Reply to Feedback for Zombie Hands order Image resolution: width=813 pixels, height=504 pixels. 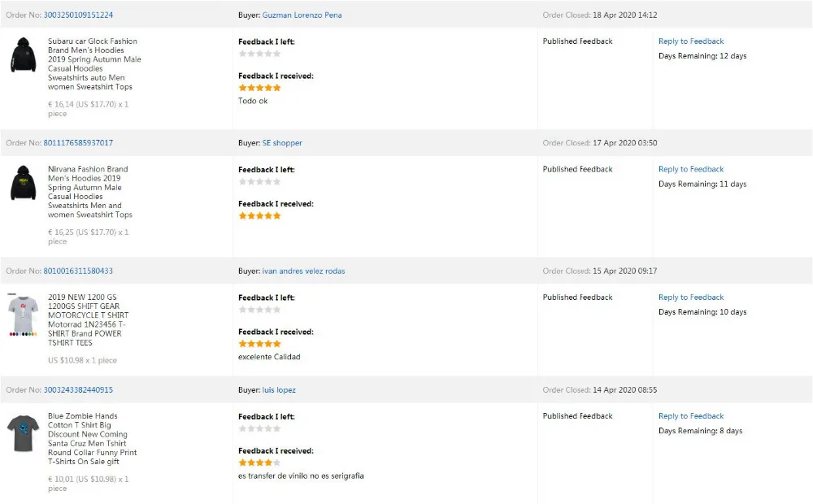[x=691, y=416]
